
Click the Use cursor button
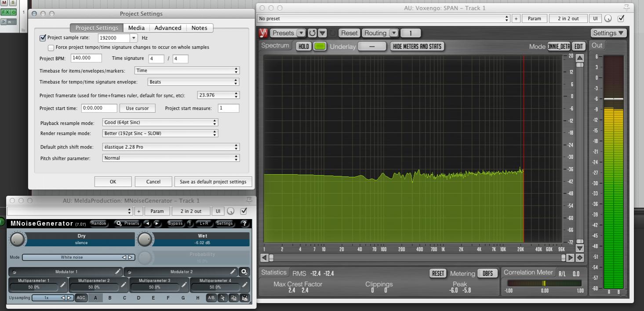tap(138, 108)
